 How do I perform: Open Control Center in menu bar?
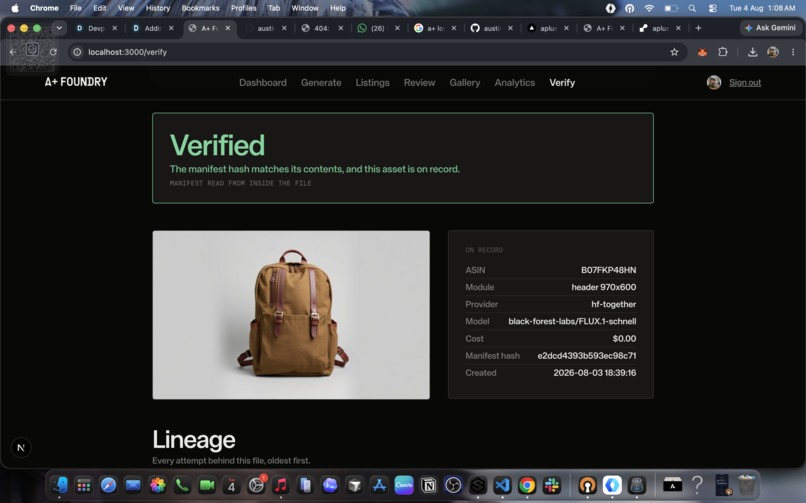[712, 8]
